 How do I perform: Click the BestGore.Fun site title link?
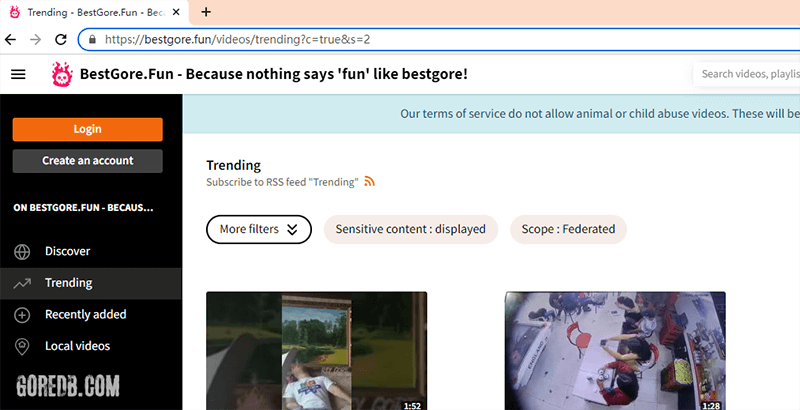pyautogui.click(x=273, y=74)
